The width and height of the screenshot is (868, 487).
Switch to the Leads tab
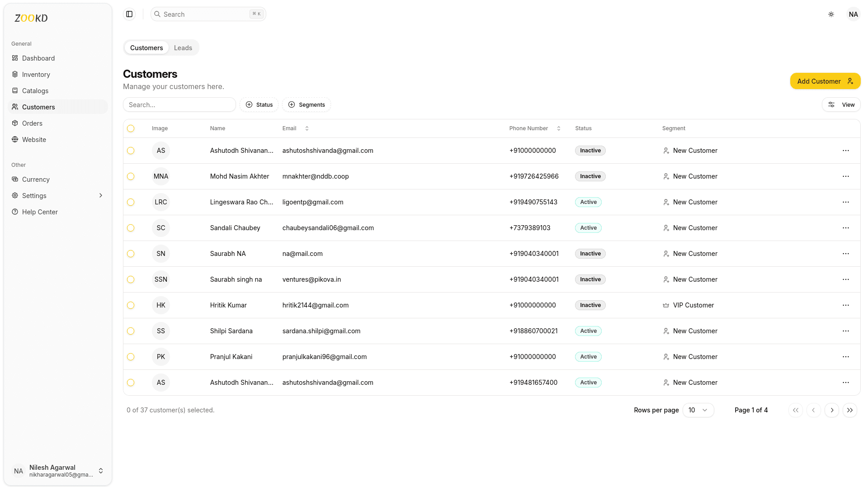pyautogui.click(x=183, y=48)
